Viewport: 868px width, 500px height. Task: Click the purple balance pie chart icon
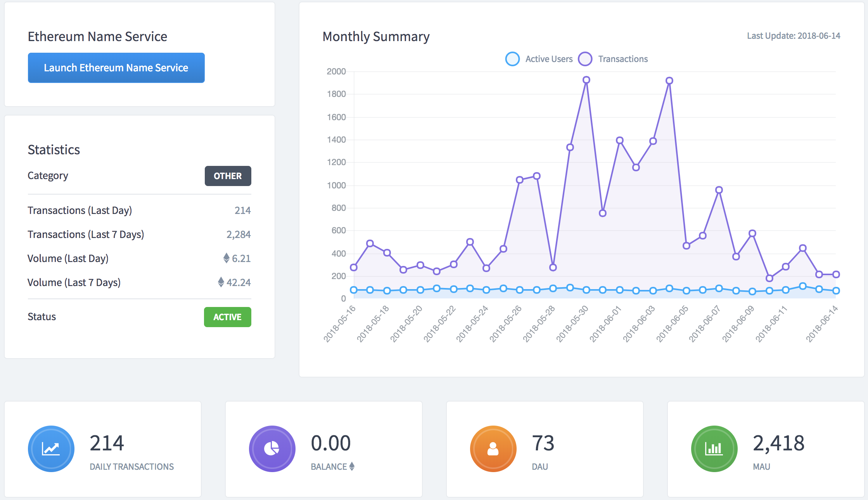[272, 449]
